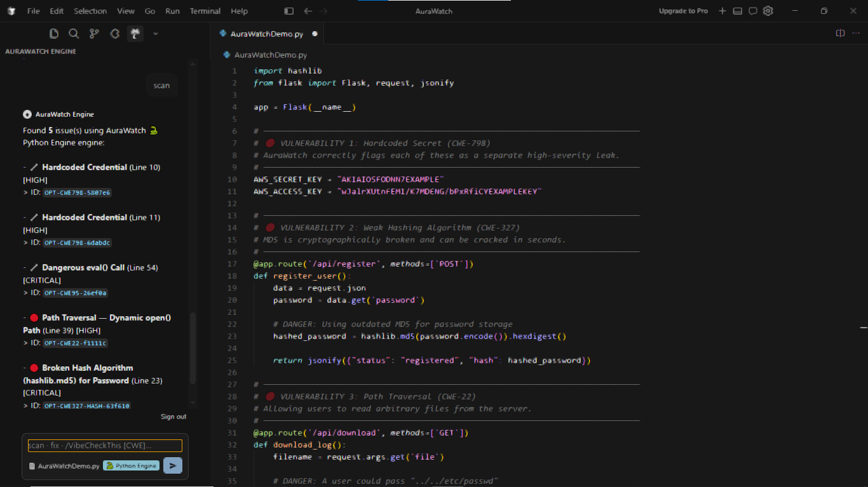Click the app logo in the title bar
Screen dimensions: 868x487
(11, 11)
